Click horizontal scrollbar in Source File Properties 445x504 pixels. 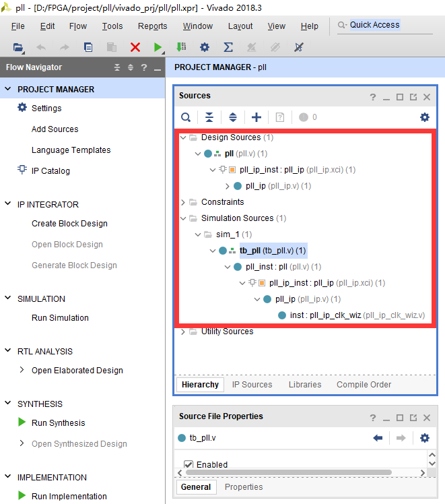coord(288,472)
